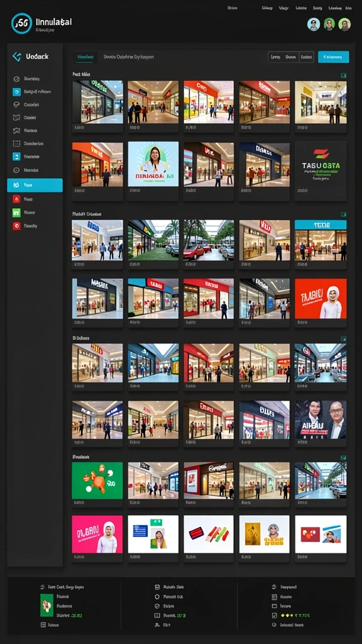Expand the fourth gallery section's corner control

(344, 457)
